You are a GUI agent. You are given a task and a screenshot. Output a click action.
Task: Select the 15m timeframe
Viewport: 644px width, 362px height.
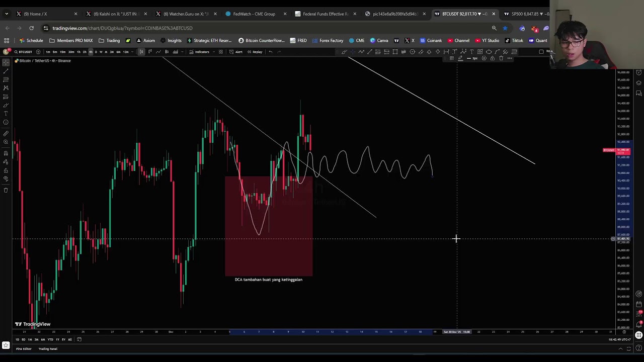(63, 52)
